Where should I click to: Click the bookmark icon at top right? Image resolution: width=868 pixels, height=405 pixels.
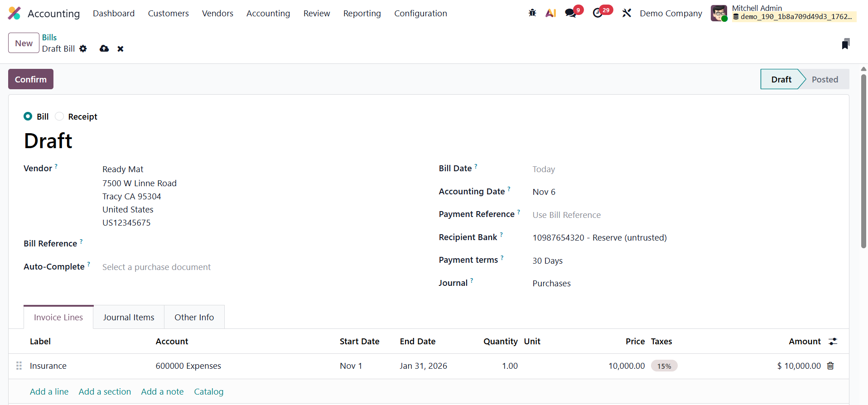click(845, 44)
